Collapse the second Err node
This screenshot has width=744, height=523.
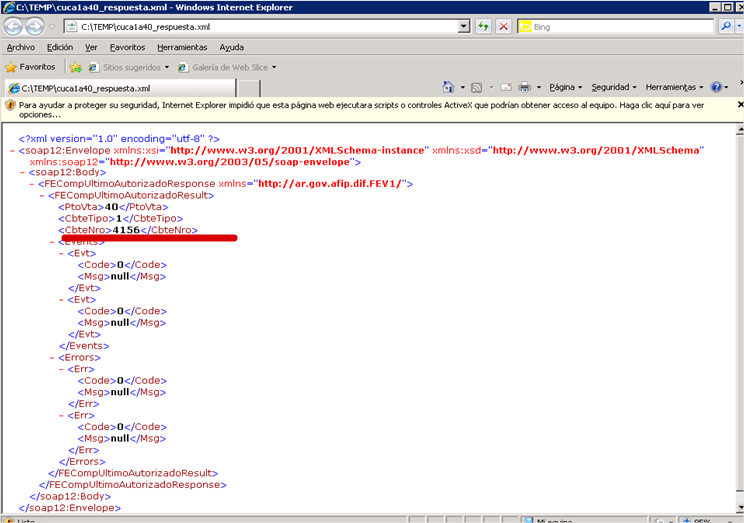pos(61,416)
